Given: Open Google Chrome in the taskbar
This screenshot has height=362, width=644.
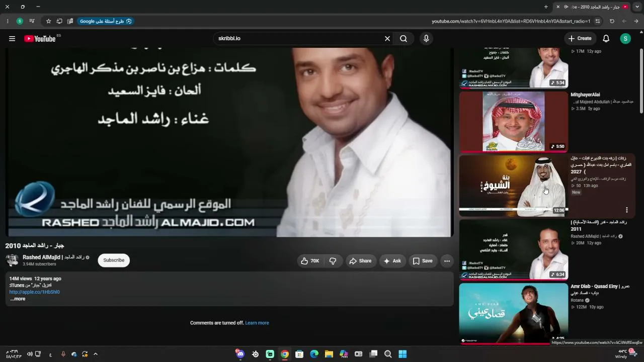Looking at the screenshot, I should coord(285,354).
